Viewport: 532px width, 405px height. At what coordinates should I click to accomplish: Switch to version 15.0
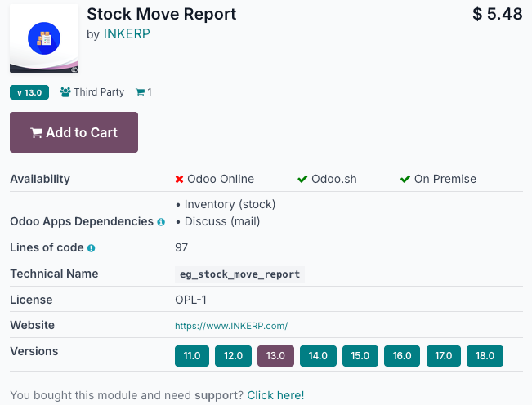tap(360, 356)
